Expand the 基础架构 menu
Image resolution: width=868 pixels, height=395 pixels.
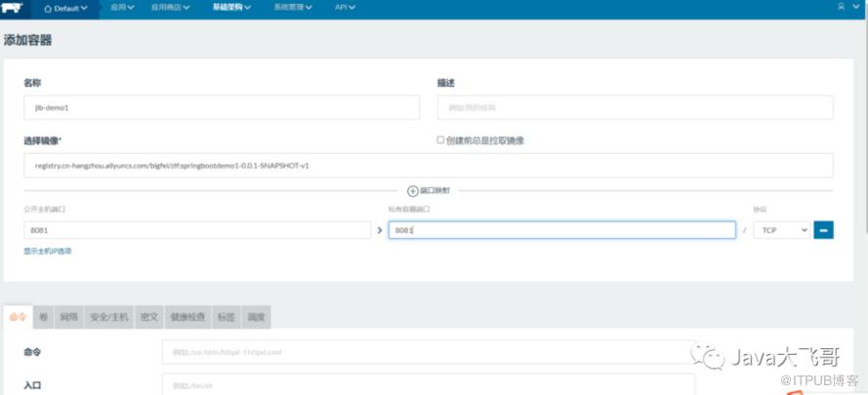point(230,8)
